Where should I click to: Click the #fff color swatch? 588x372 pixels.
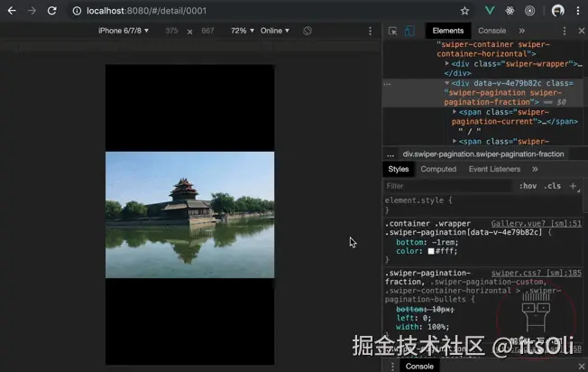coord(431,251)
